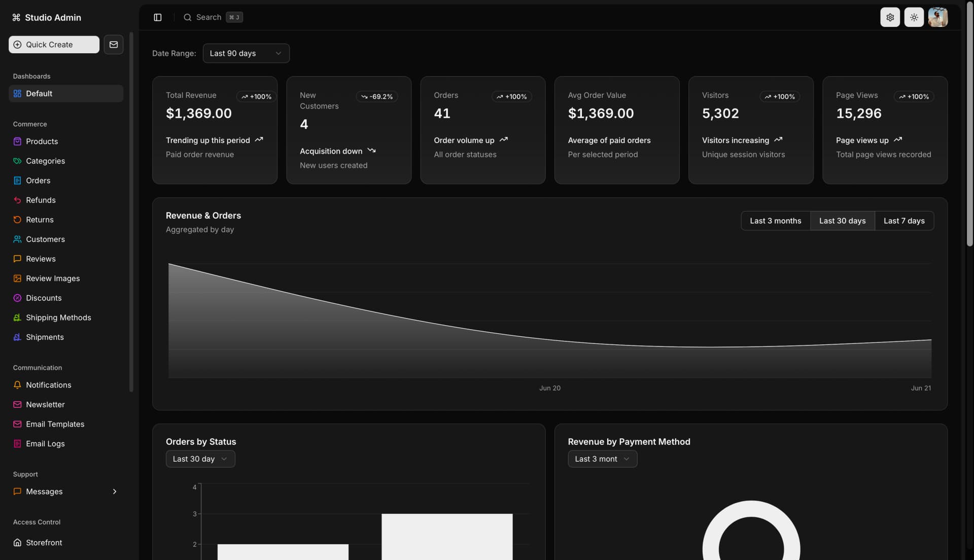This screenshot has height=560, width=974.
Task: Click the Total Revenue $1,369.00 value
Action: 199,113
